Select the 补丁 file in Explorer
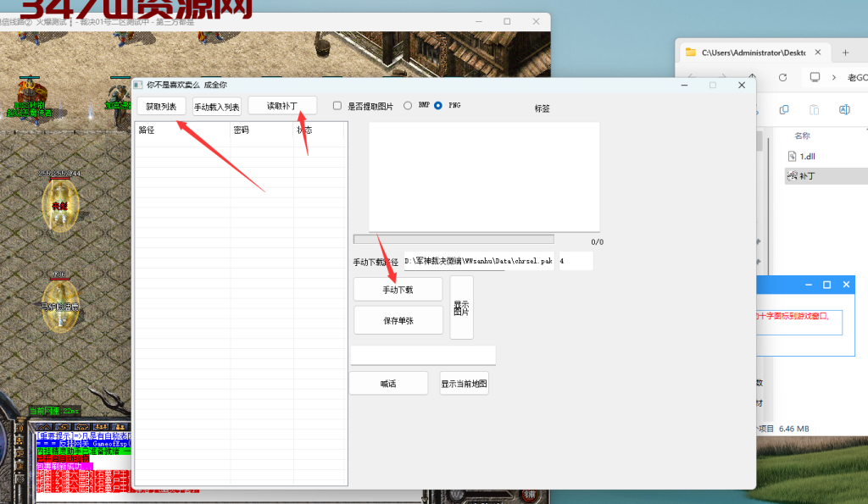The width and height of the screenshot is (868, 504). point(806,176)
